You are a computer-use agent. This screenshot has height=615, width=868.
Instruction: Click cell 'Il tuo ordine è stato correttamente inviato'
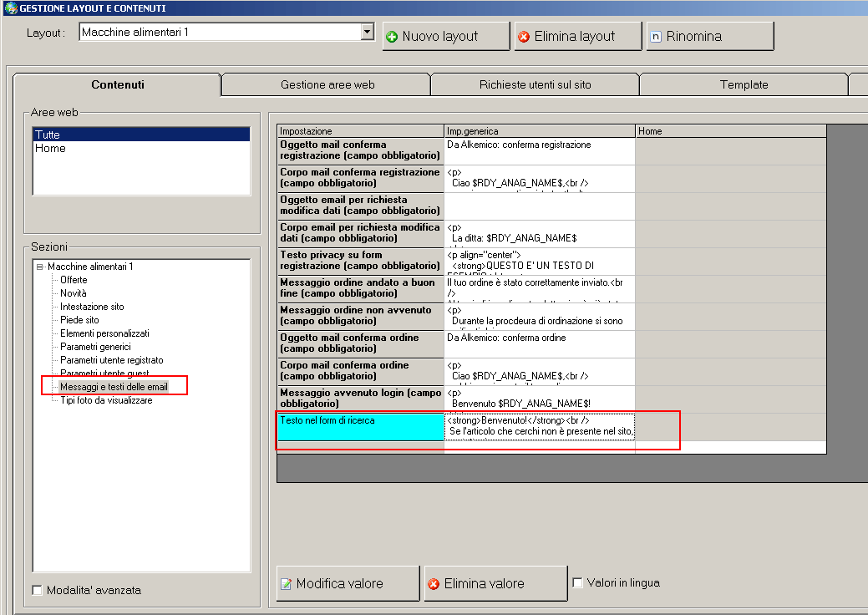pyautogui.click(x=540, y=288)
